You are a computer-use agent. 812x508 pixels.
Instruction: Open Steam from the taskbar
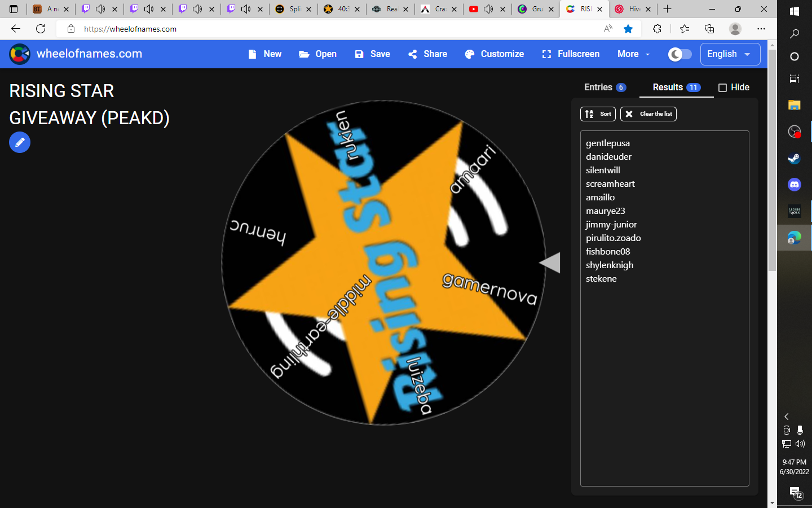pyautogui.click(x=795, y=159)
